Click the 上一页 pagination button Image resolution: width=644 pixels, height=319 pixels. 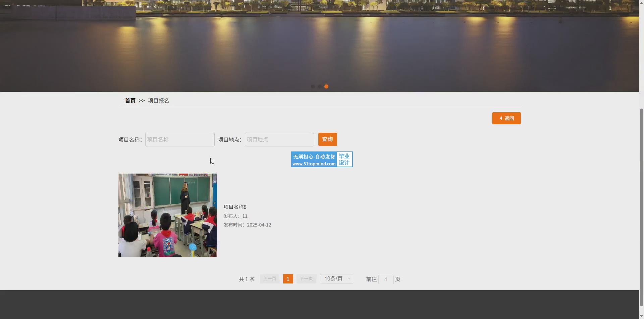click(x=269, y=279)
